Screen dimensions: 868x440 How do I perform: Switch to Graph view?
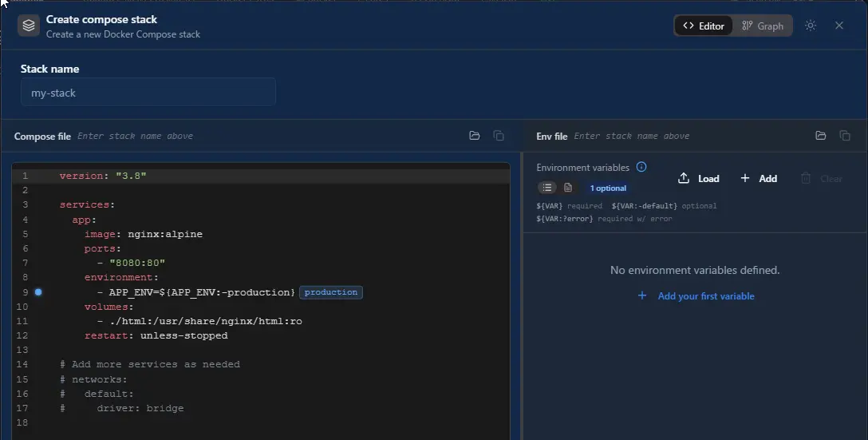pos(762,26)
